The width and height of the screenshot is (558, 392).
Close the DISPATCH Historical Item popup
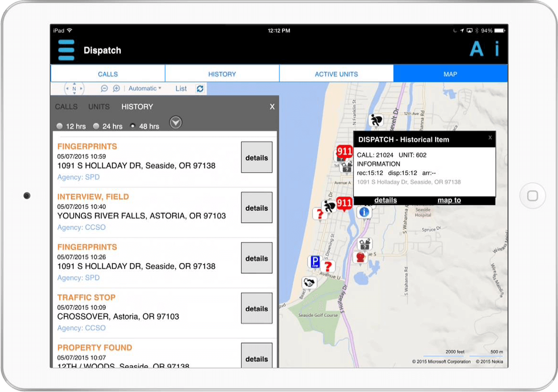click(x=490, y=137)
